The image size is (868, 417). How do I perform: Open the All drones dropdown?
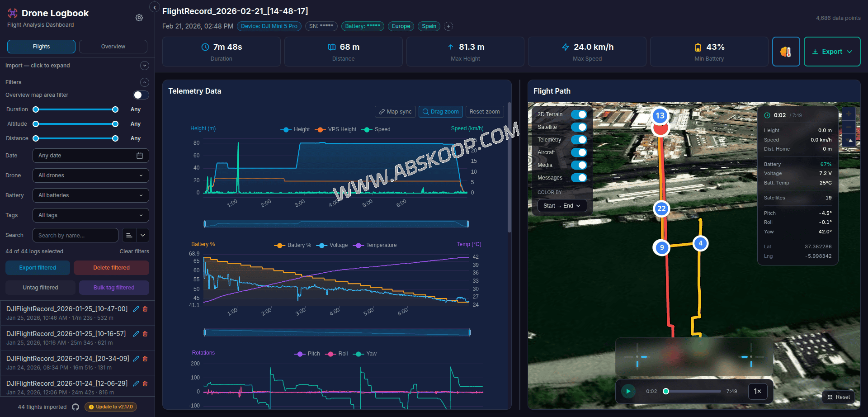90,175
